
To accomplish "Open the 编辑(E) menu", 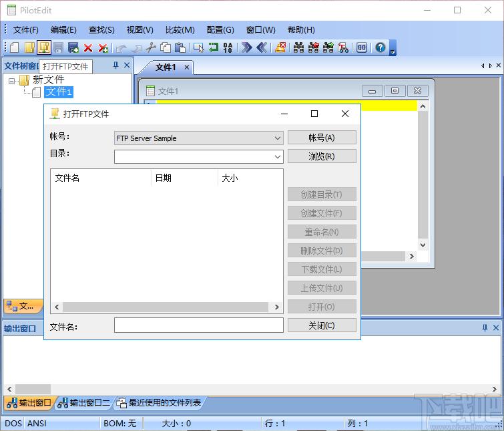I will [63, 30].
